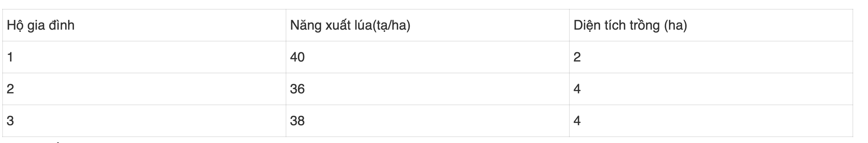Screen dimensions: 868x143
Task: Select the rice yield value 36
Action: [x=297, y=89]
